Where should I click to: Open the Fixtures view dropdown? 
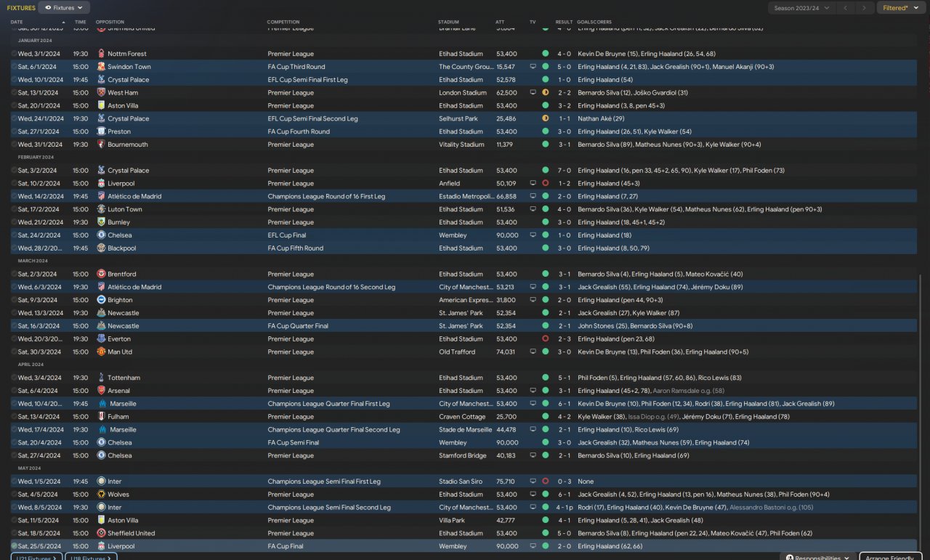64,7
